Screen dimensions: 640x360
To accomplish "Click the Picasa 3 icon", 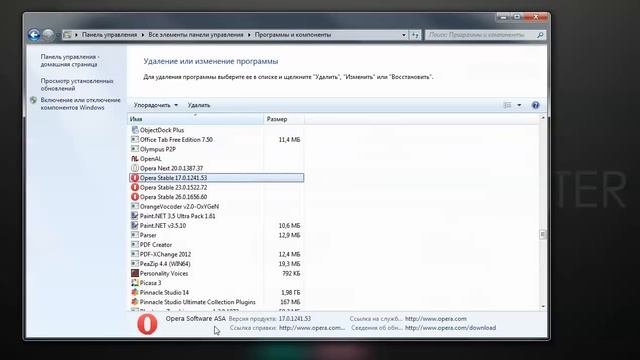I will (135, 283).
